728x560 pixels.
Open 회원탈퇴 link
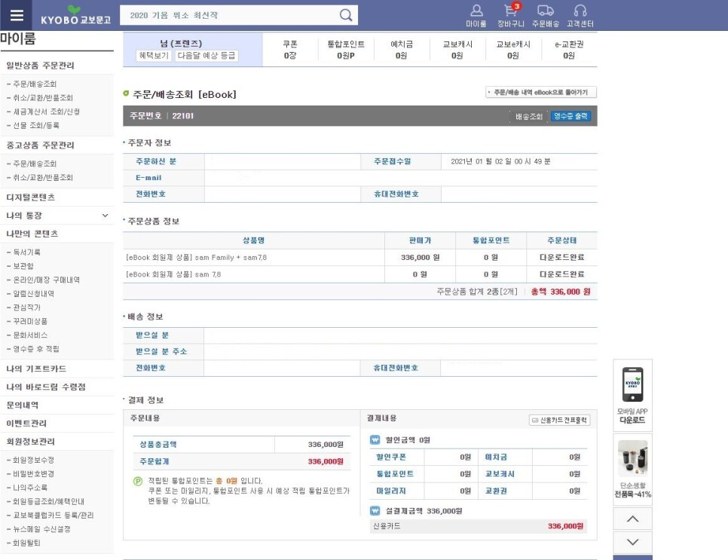coord(26,543)
